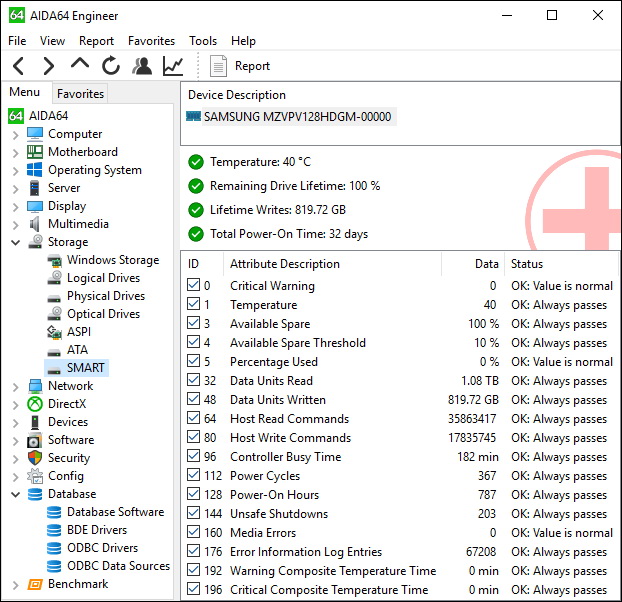Uncheck the Critical Warning attribute checkbox
This screenshot has width=622, height=602.
(x=193, y=285)
